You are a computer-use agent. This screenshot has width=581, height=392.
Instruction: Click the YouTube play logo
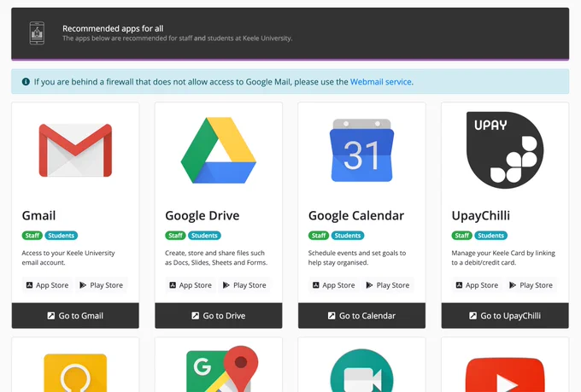[x=505, y=375]
